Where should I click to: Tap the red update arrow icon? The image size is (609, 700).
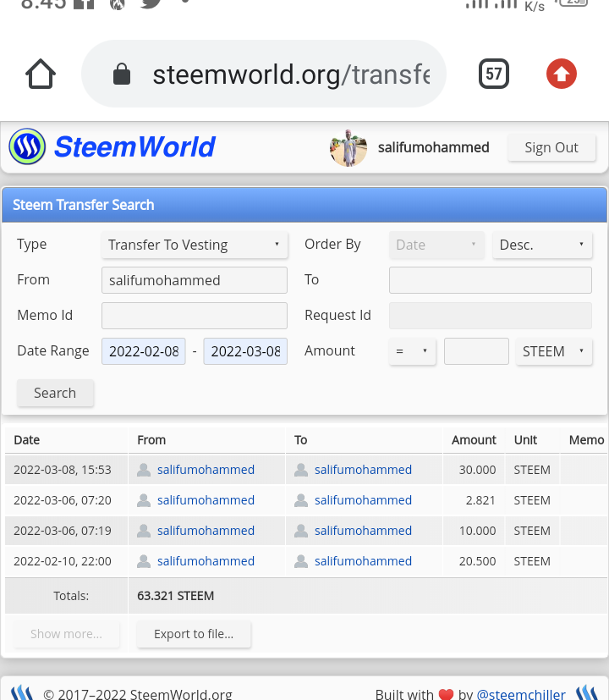[562, 74]
